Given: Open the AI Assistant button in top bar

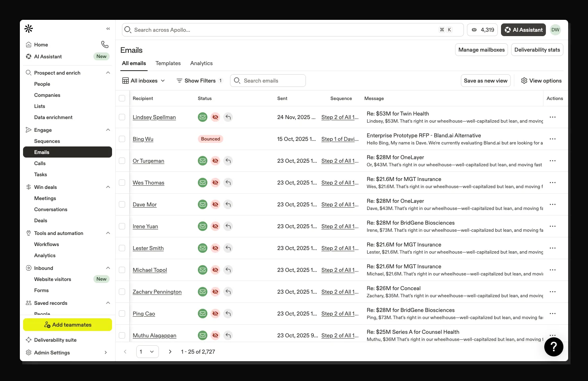Looking at the screenshot, I should click(x=524, y=30).
